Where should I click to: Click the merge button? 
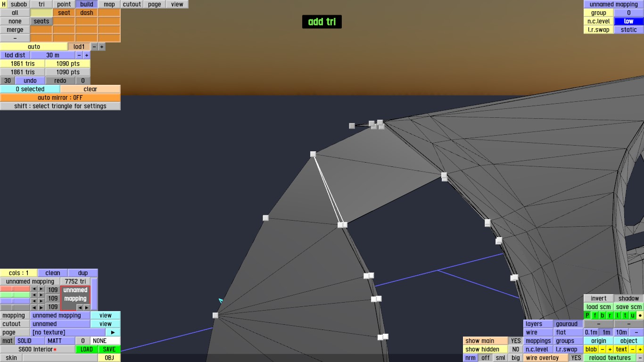[x=15, y=30]
